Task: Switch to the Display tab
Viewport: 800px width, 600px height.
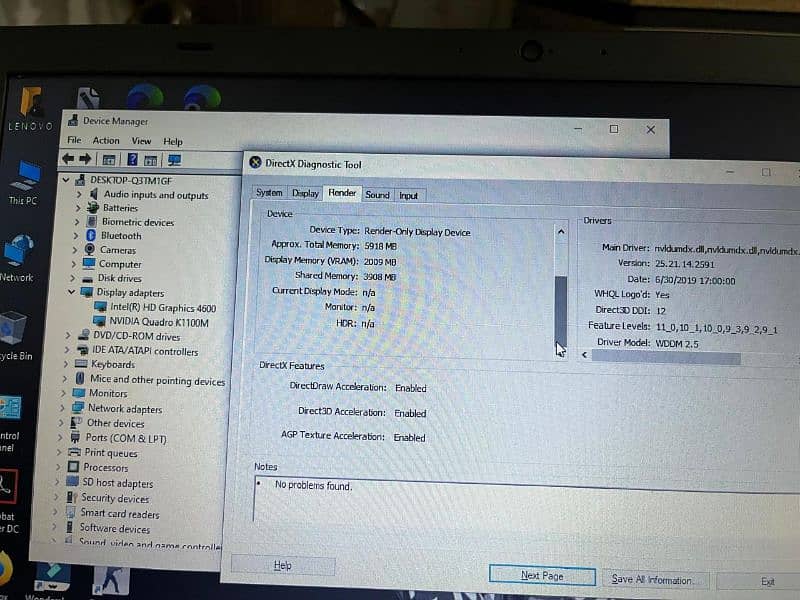Action: click(305, 193)
